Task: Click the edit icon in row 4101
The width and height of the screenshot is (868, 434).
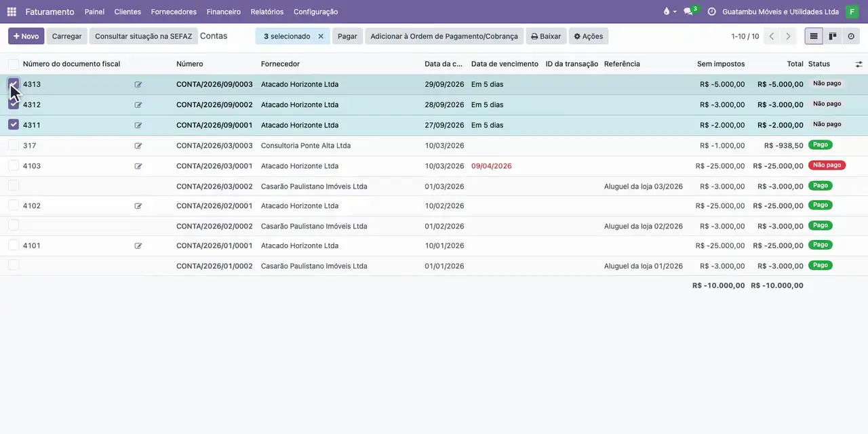Action: (x=138, y=246)
